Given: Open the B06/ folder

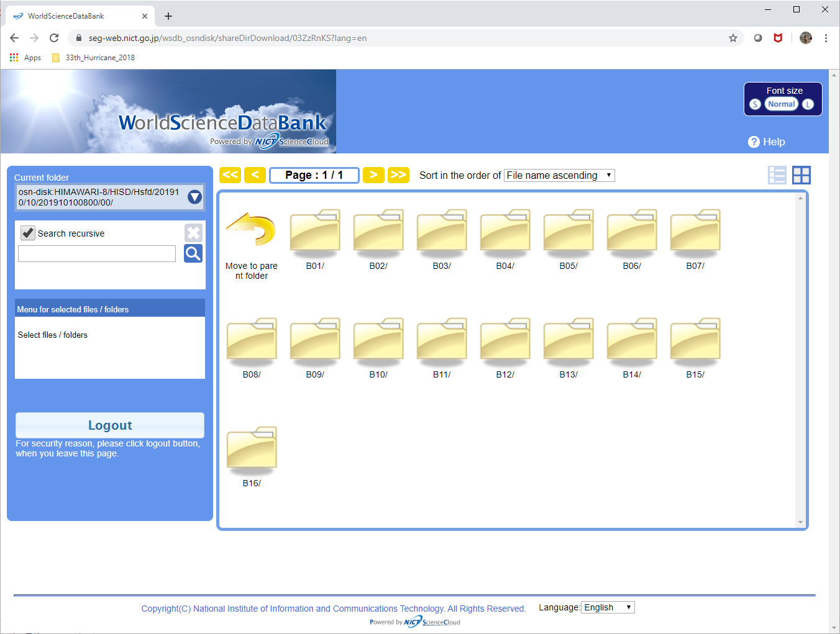Looking at the screenshot, I should (x=632, y=234).
